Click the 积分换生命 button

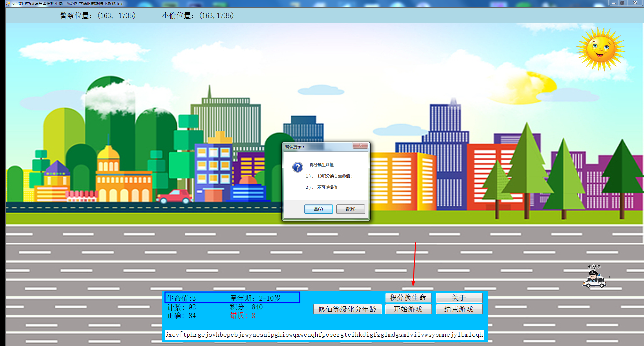tap(408, 297)
